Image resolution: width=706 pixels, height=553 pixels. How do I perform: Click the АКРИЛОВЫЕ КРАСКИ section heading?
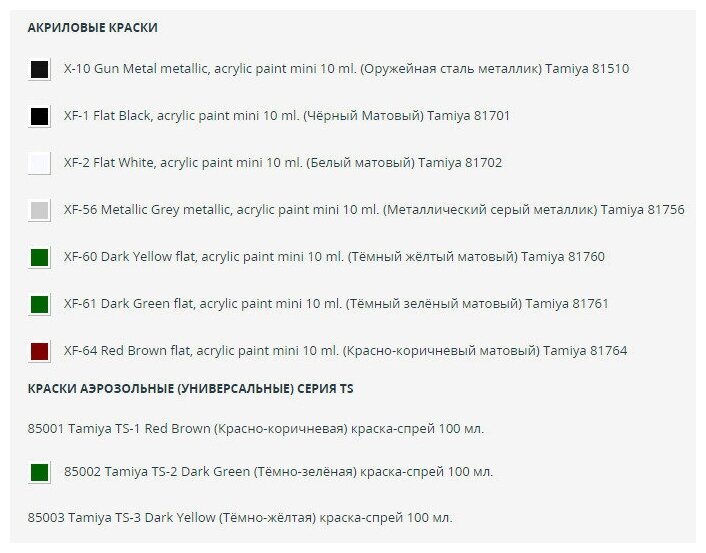(93, 27)
